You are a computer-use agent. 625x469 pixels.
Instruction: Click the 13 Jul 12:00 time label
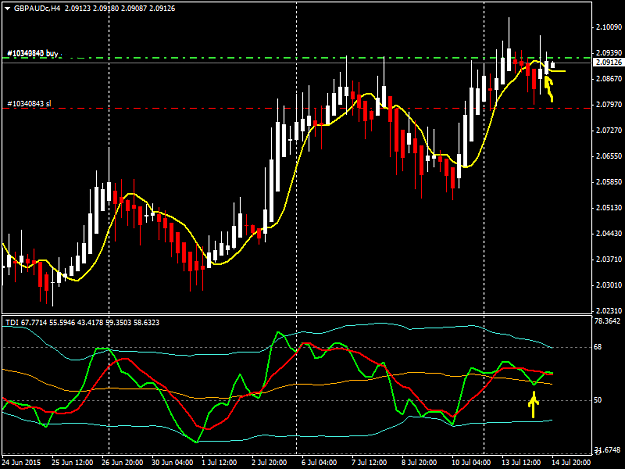point(521,462)
